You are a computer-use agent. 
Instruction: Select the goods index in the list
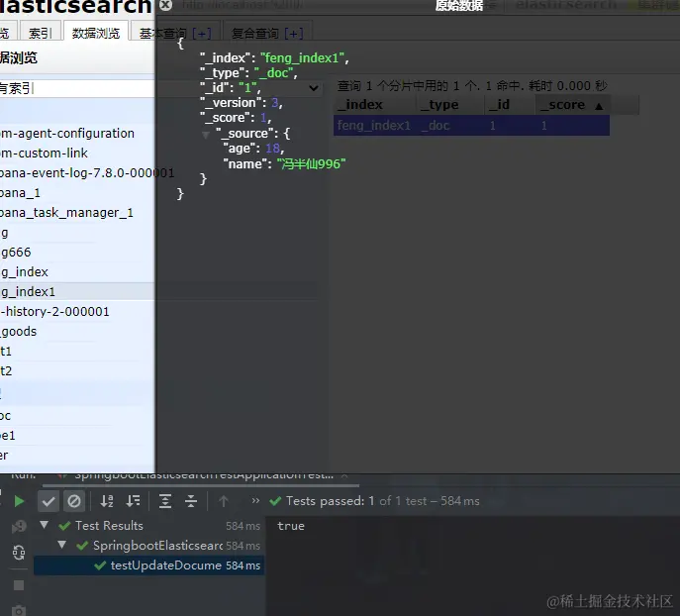coord(18,332)
